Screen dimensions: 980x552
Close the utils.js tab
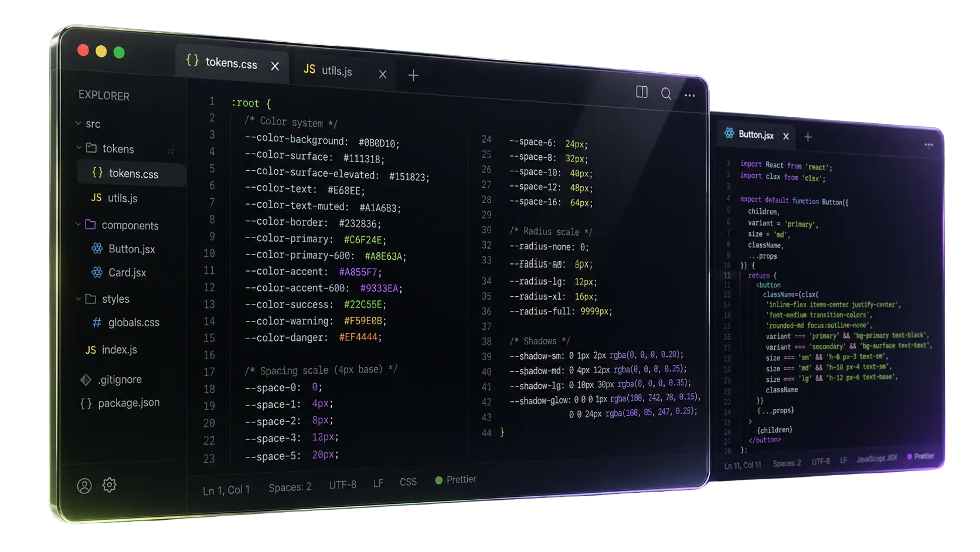tap(383, 74)
